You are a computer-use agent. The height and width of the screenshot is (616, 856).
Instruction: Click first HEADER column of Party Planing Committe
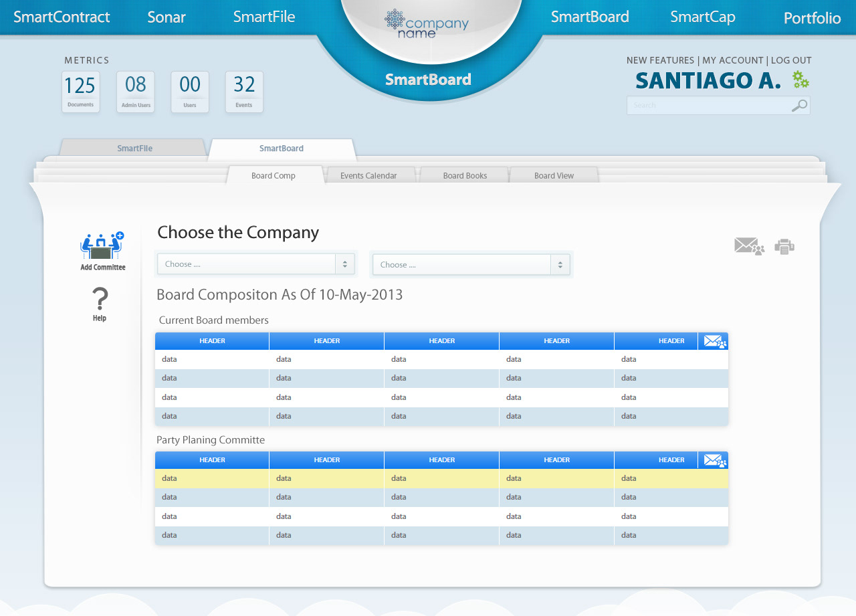pos(212,460)
